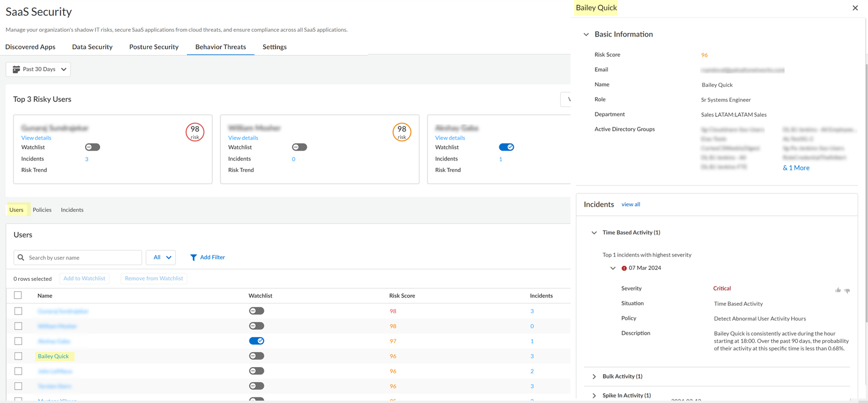This screenshot has height=403, width=868.
Task: Collapse the Basic Information section
Action: (x=586, y=35)
